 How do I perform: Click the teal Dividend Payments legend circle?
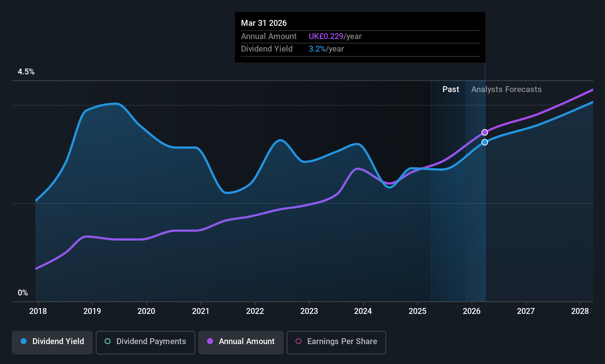(x=108, y=341)
